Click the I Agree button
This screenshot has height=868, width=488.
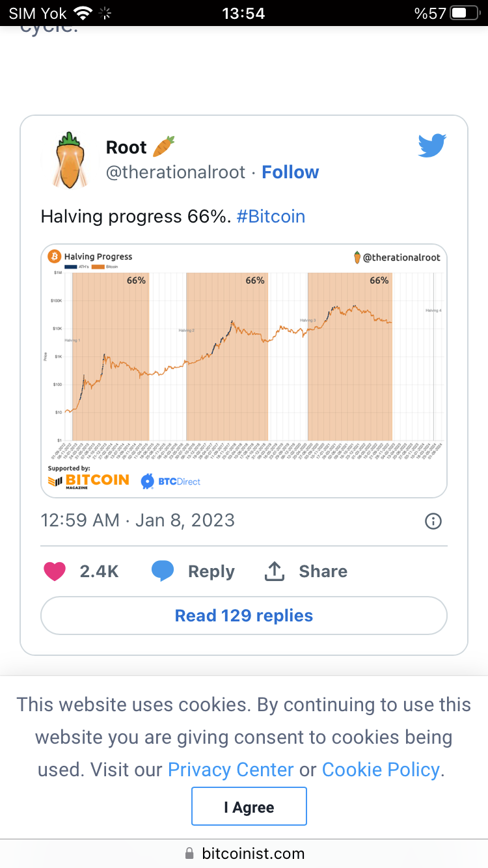[x=249, y=807]
